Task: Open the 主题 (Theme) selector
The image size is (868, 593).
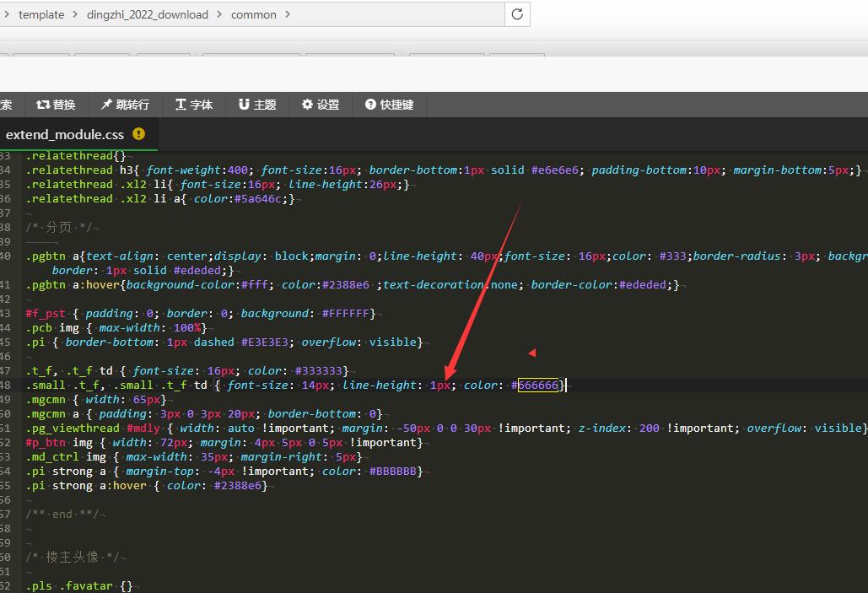Action: click(257, 105)
